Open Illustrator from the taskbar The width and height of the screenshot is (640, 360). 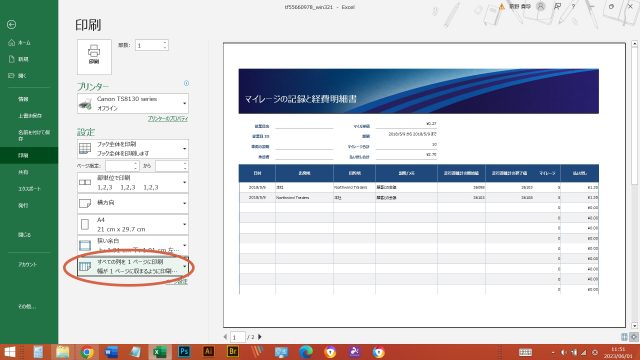(209, 352)
